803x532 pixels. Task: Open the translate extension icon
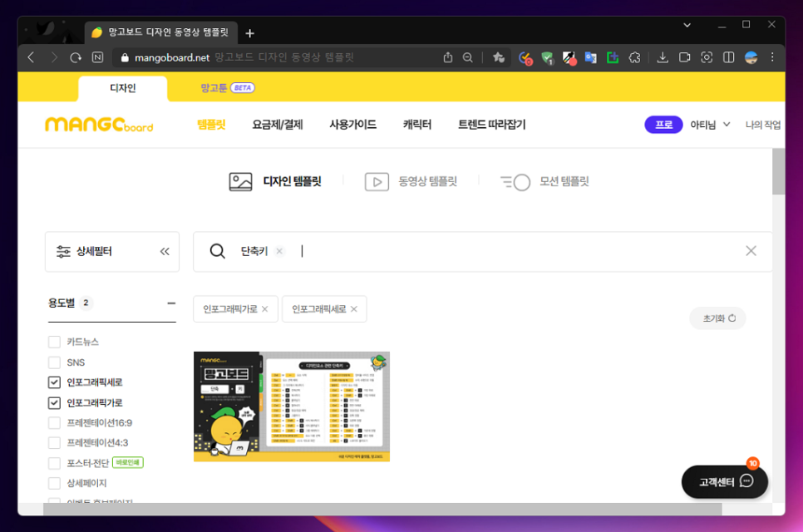tap(590, 58)
